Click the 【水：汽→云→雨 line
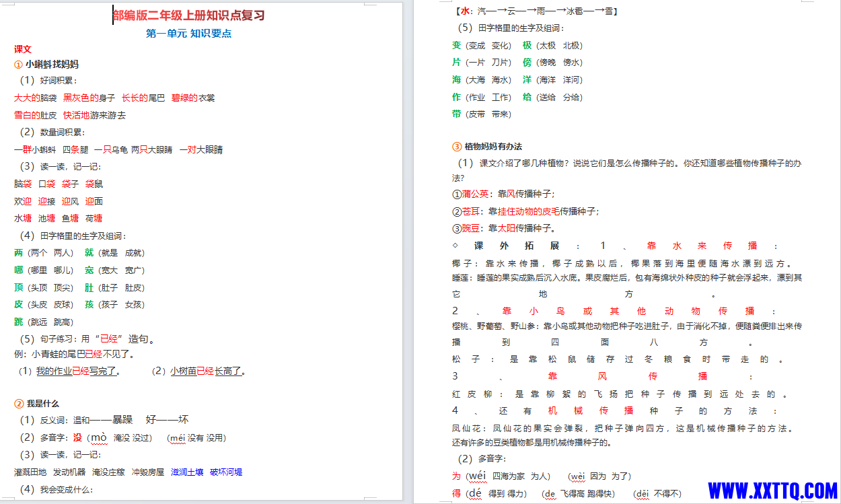Image resolution: width=841 pixels, height=504 pixels. click(536, 11)
